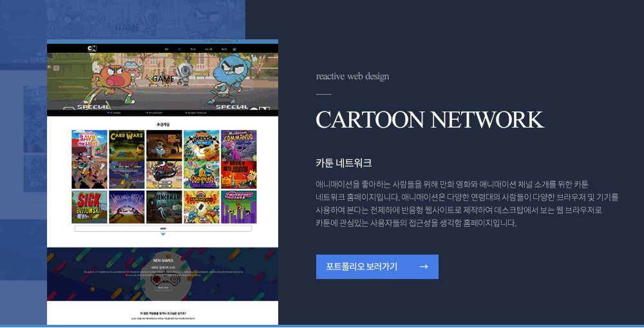The image size is (644, 328).
Task: Open the Sick Buttowski game thumbnail
Action: [89, 207]
